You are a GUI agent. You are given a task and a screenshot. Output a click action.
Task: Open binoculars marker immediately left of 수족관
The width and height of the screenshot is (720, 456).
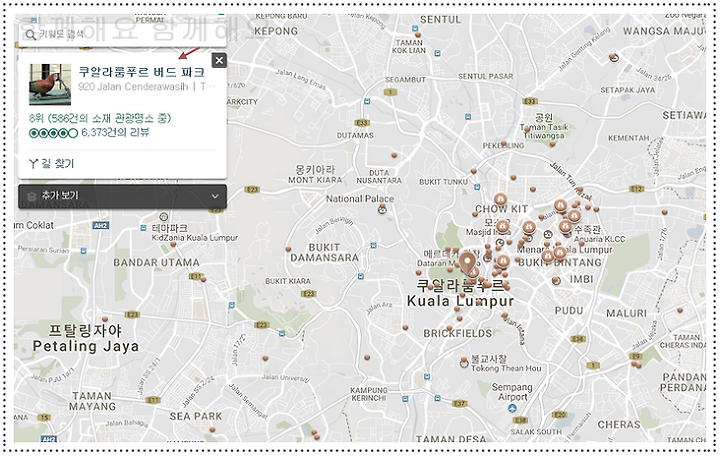[565, 226]
